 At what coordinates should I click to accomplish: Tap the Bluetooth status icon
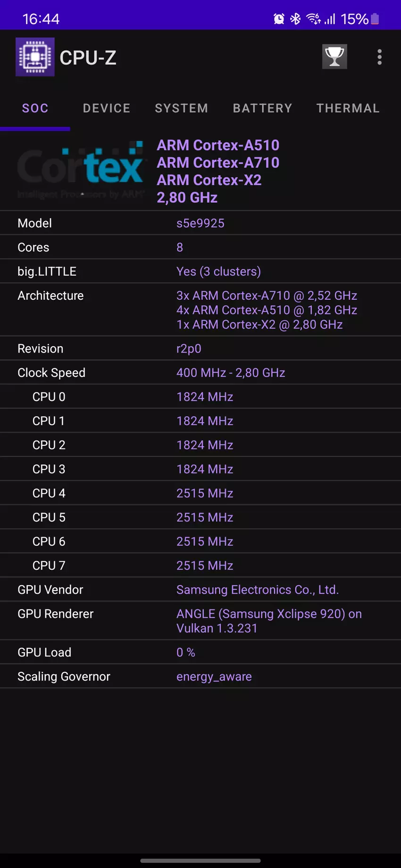pyautogui.click(x=295, y=19)
